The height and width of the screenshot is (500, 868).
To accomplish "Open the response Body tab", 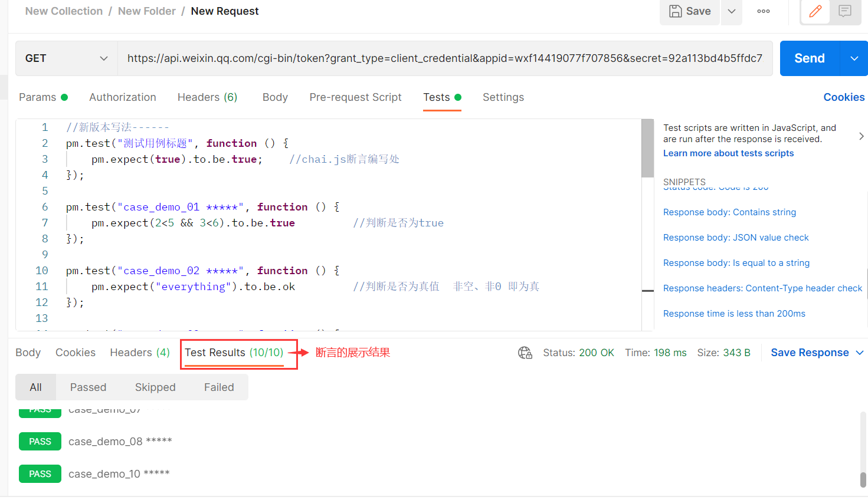I will (x=28, y=353).
